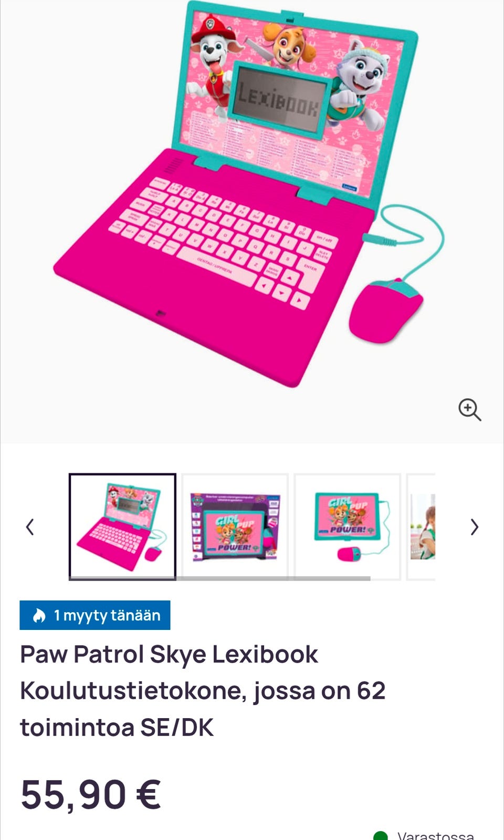Show next thumbnails with right chevron
Screen dimensions: 504x840
click(474, 526)
